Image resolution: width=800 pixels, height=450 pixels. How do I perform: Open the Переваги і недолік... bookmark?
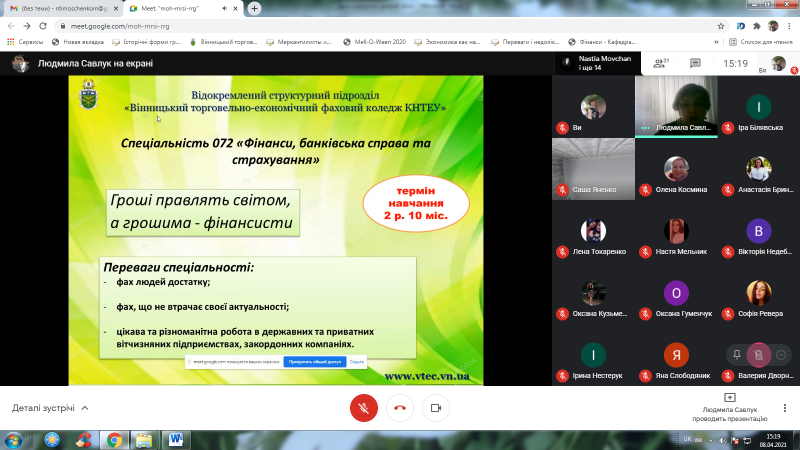click(525, 42)
